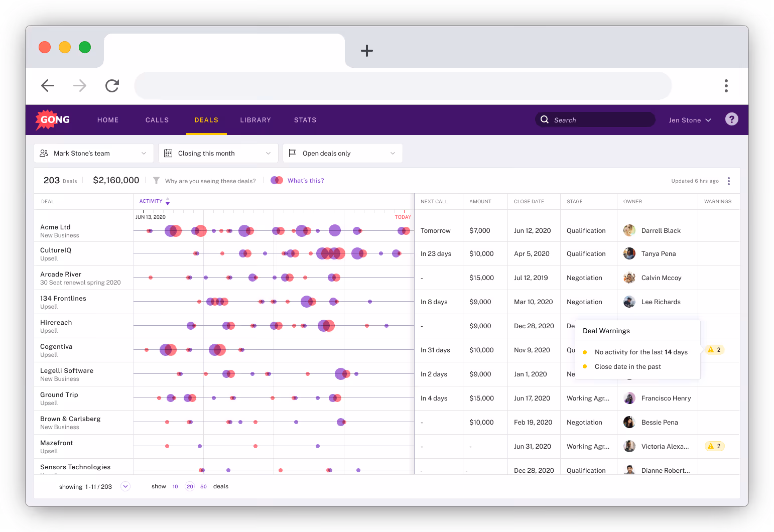Toggle the Activity column sort order

pyautogui.click(x=167, y=201)
